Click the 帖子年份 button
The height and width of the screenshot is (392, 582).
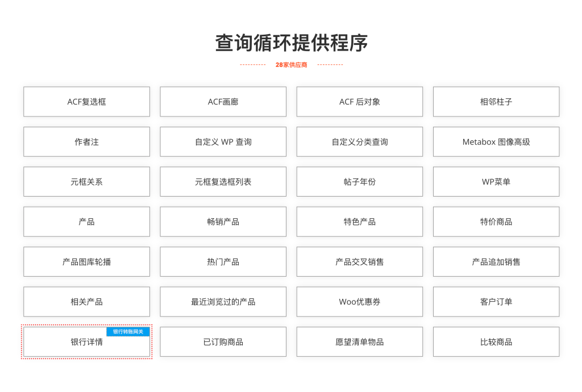(x=359, y=182)
